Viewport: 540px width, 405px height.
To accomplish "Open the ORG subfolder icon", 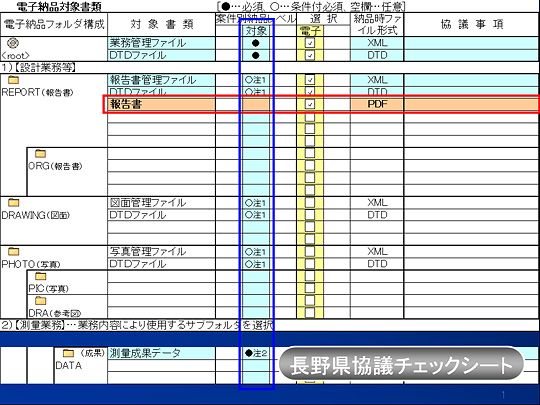I will [40, 153].
